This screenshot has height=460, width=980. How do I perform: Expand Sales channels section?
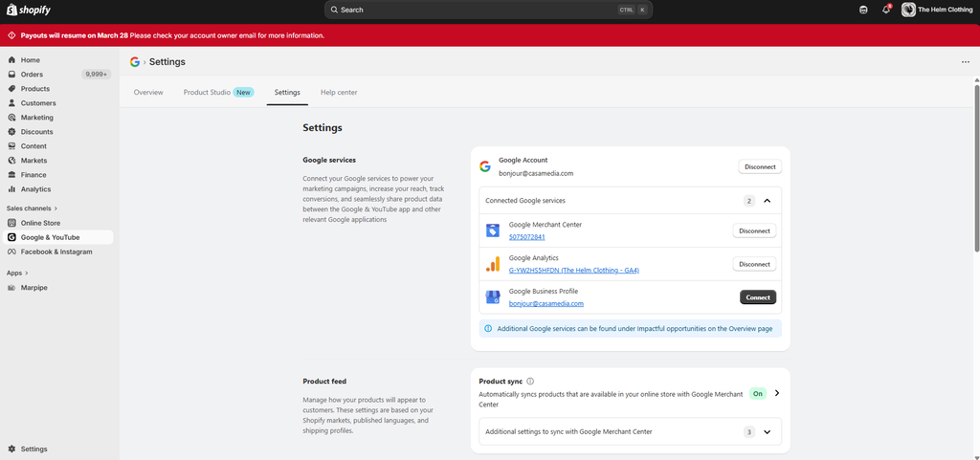(x=32, y=208)
